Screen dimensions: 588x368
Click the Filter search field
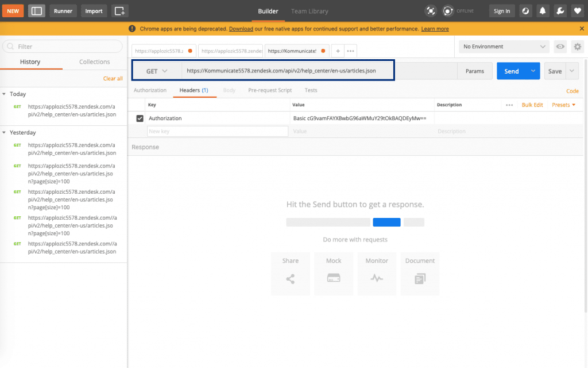[x=63, y=47]
